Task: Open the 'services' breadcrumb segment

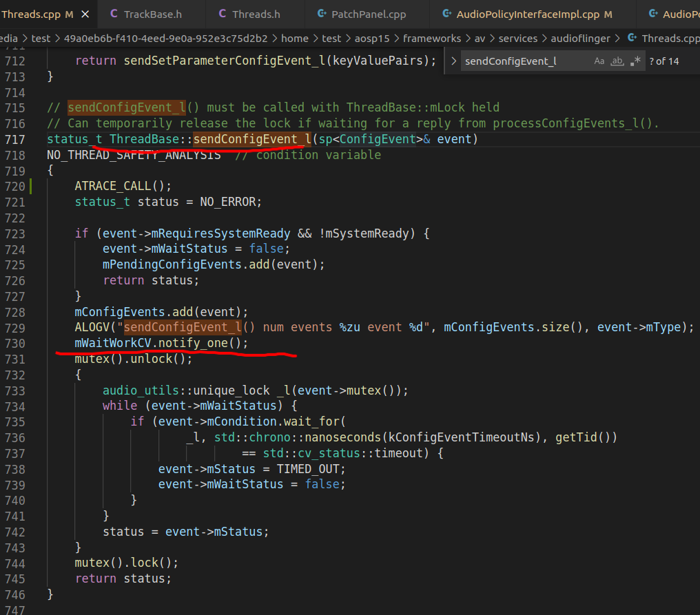Action: [x=518, y=39]
